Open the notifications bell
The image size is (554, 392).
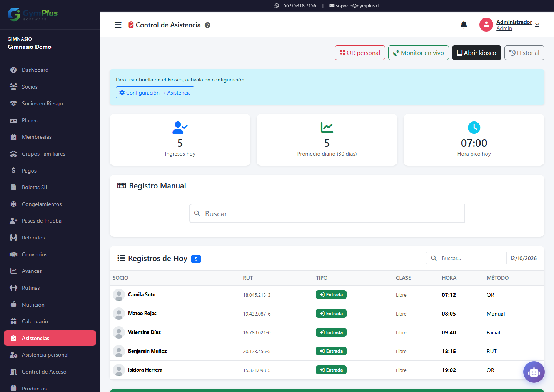pyautogui.click(x=464, y=25)
